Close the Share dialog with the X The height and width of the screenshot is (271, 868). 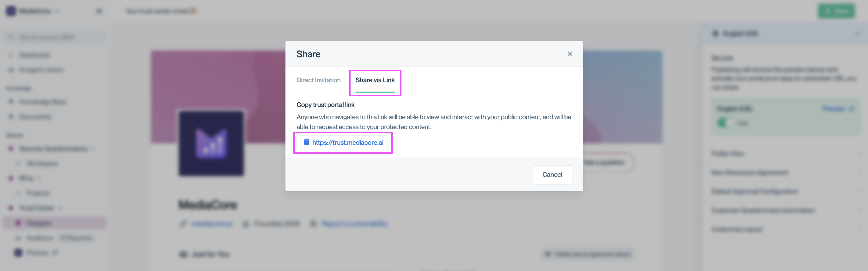(x=570, y=54)
